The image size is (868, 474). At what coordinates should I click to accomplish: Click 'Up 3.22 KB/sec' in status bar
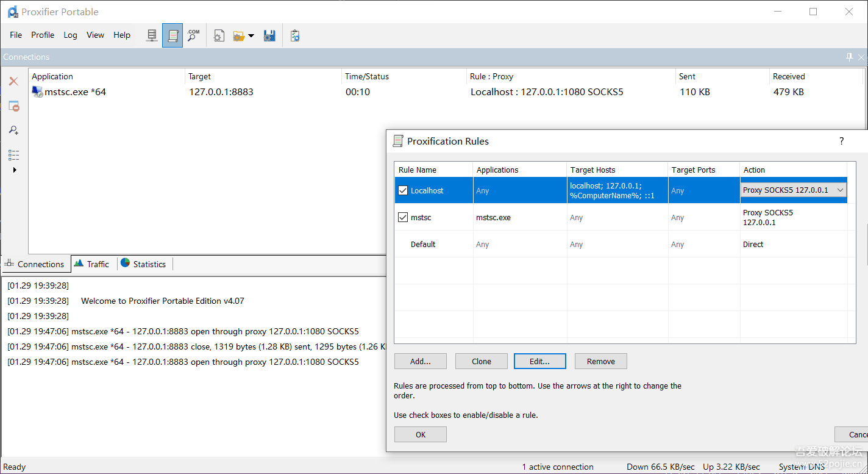coord(731,467)
